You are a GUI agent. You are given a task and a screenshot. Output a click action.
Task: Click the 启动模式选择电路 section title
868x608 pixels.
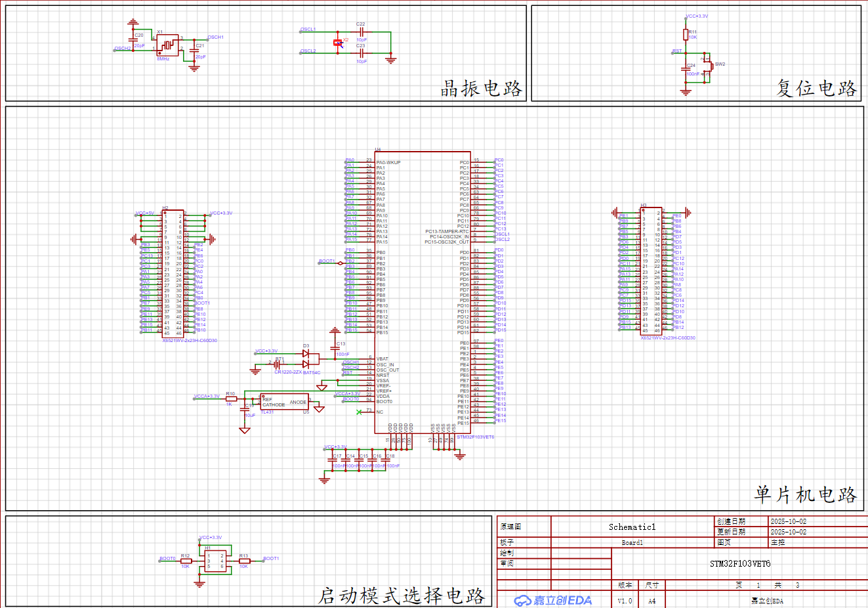(402, 596)
